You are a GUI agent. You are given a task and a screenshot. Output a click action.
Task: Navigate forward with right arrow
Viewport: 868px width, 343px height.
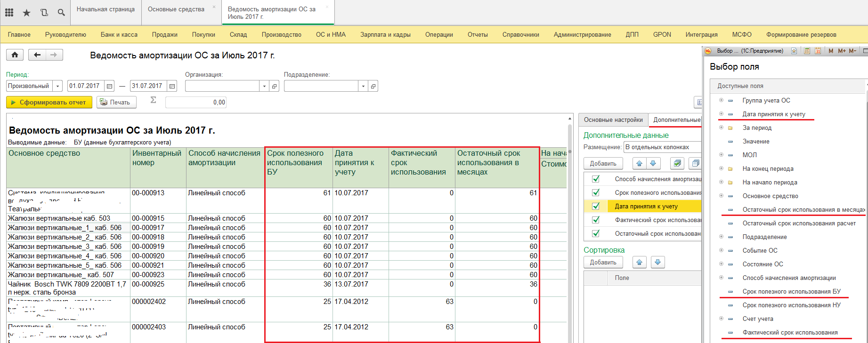click(x=54, y=55)
